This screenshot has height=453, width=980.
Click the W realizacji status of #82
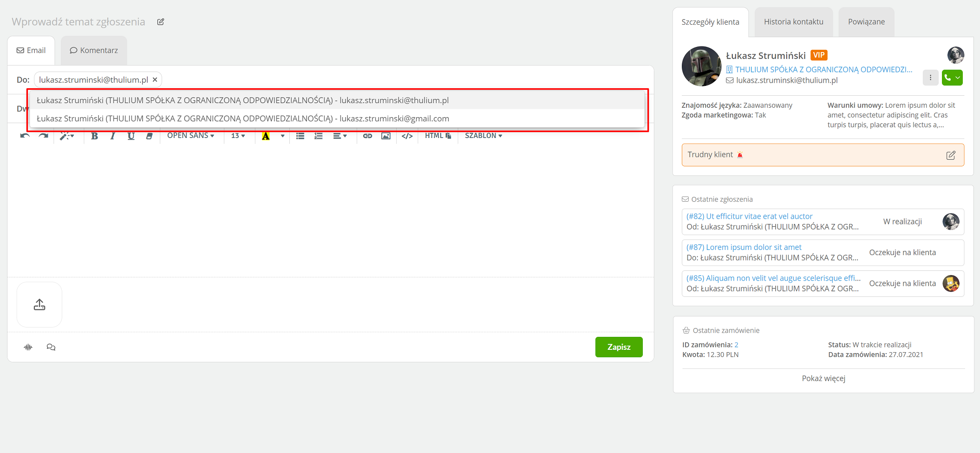(902, 222)
